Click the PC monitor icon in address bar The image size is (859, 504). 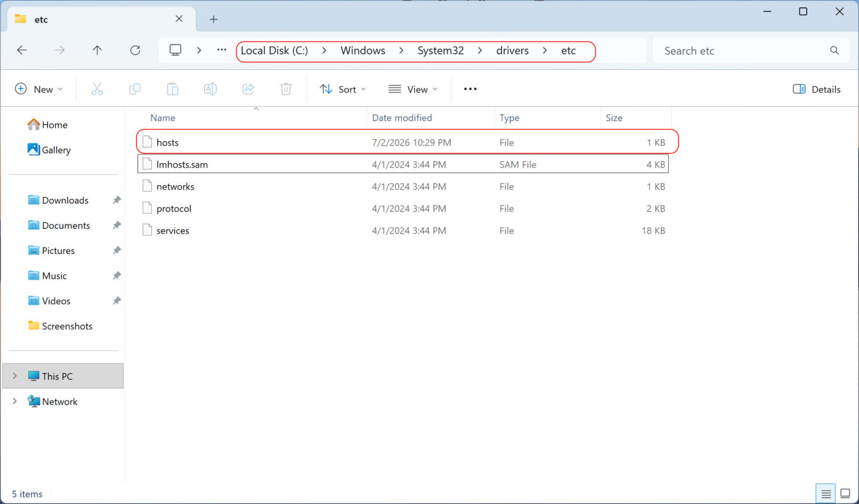tap(175, 50)
